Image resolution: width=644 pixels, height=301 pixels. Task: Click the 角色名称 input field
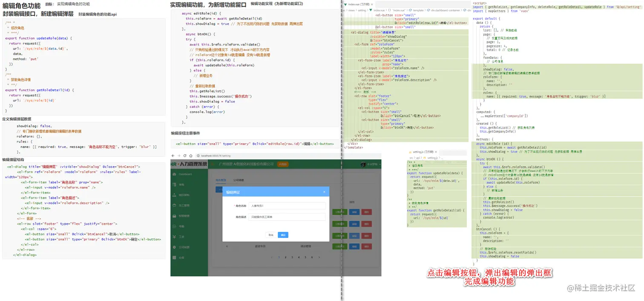click(x=287, y=206)
